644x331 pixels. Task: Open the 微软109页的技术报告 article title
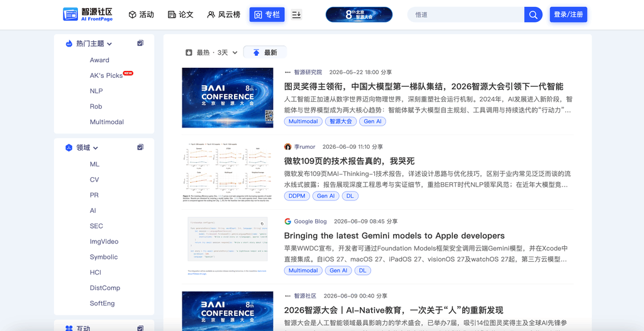349,161
